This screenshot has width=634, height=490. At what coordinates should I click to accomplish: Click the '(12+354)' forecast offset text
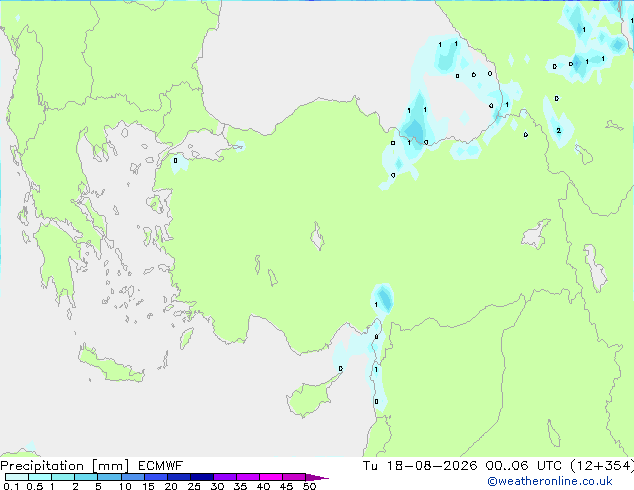(602, 466)
